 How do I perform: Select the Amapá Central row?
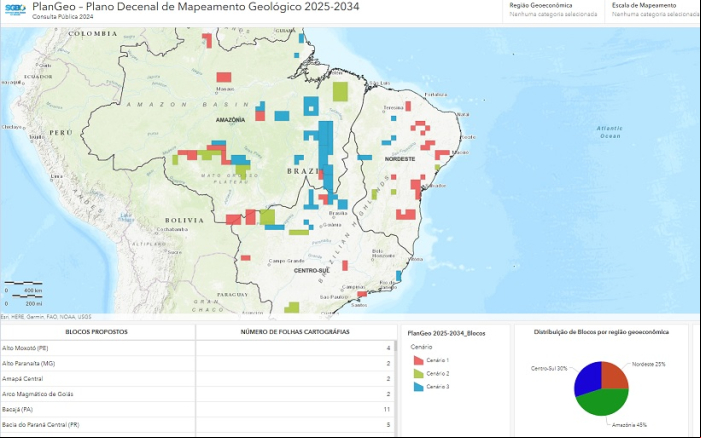coord(197,379)
